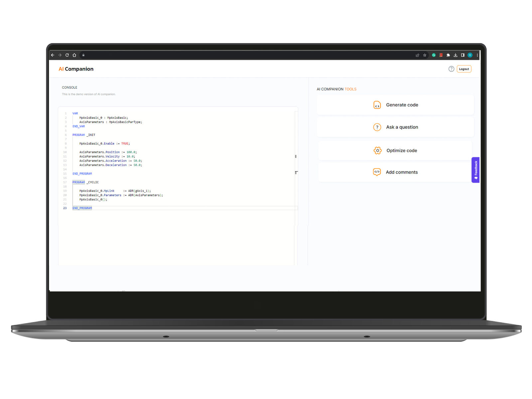
Task: Reload the page with the refresh icon
Action: click(x=67, y=55)
